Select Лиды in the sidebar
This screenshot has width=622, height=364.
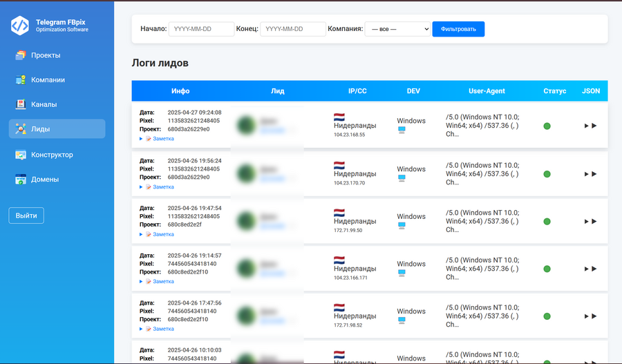pos(57,129)
